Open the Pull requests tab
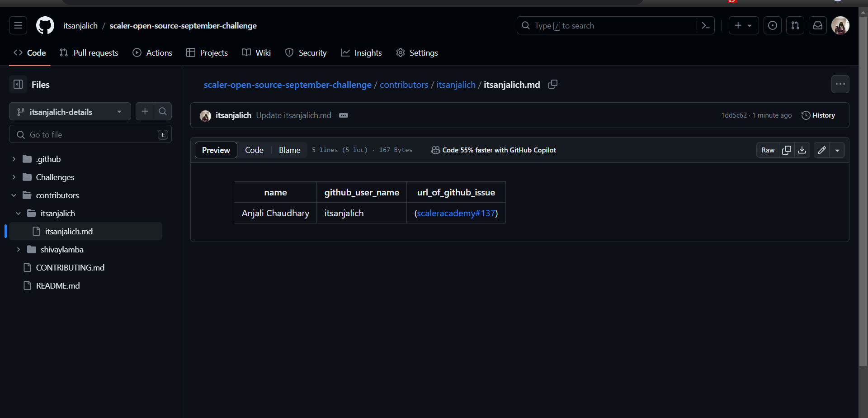This screenshot has width=868, height=418. tap(89, 52)
